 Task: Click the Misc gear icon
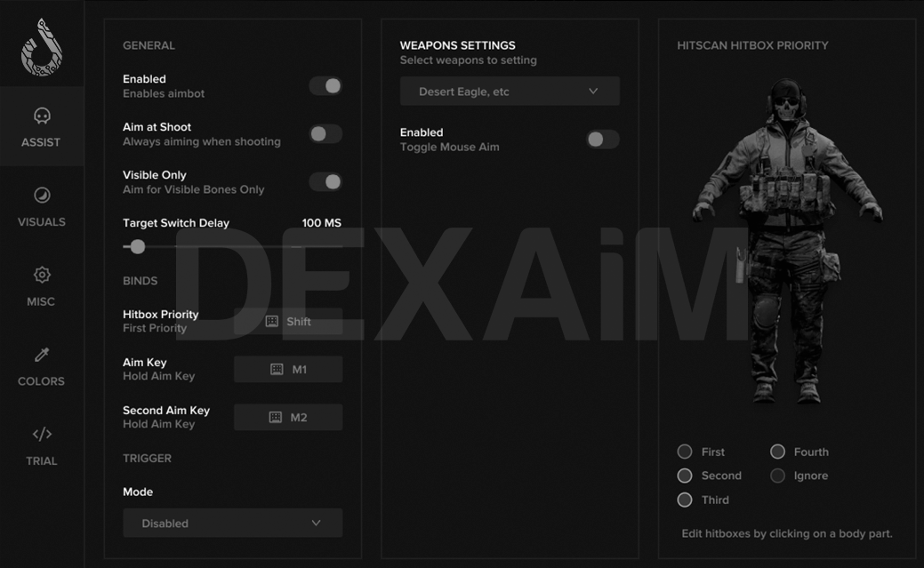pos(42,276)
